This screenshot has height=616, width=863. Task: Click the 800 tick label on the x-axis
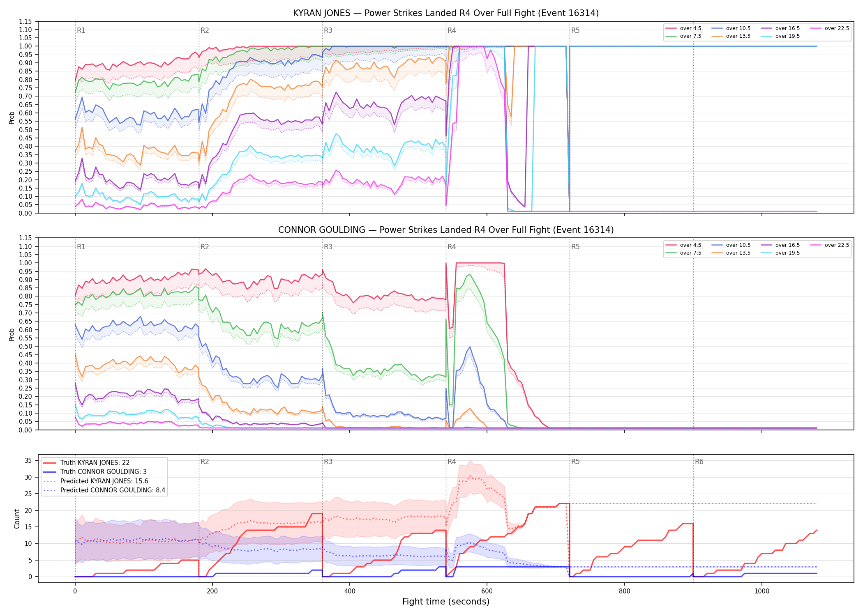(x=625, y=591)
